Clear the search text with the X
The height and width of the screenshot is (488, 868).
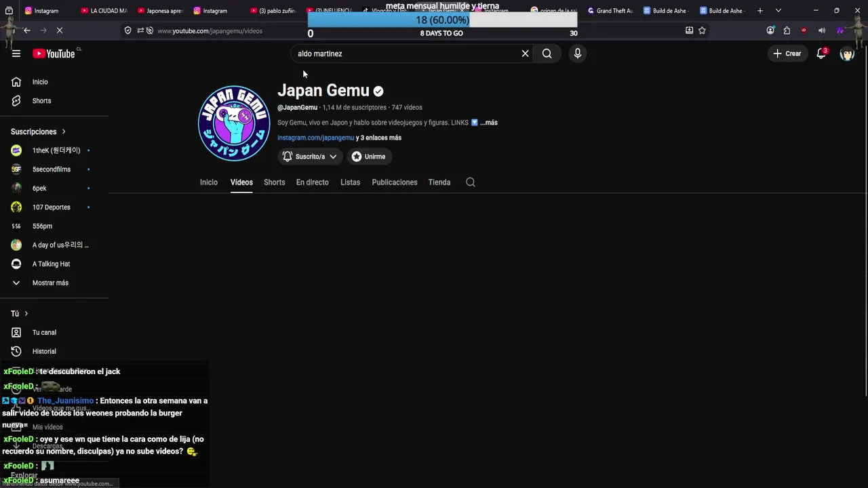click(525, 54)
